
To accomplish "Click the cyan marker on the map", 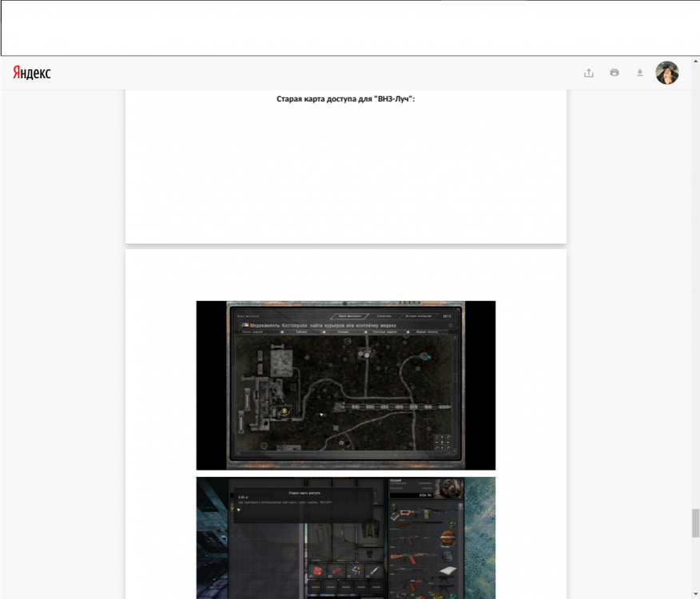I will click(428, 355).
